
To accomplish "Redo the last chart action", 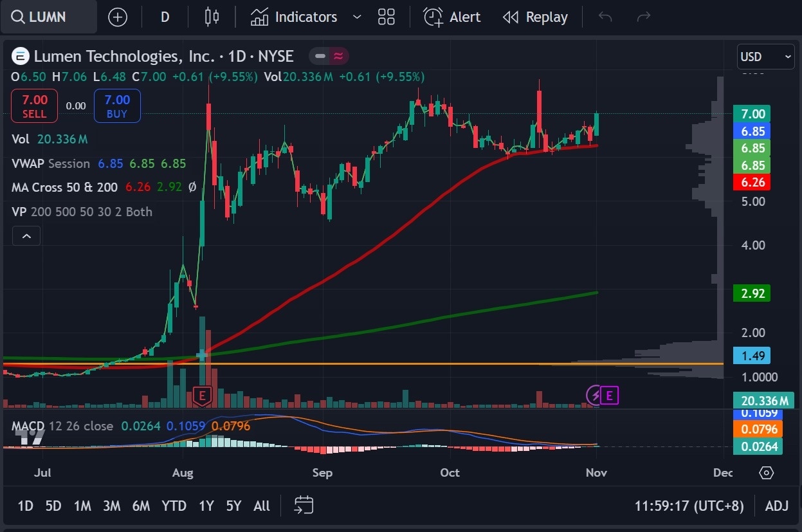I will coord(644,17).
